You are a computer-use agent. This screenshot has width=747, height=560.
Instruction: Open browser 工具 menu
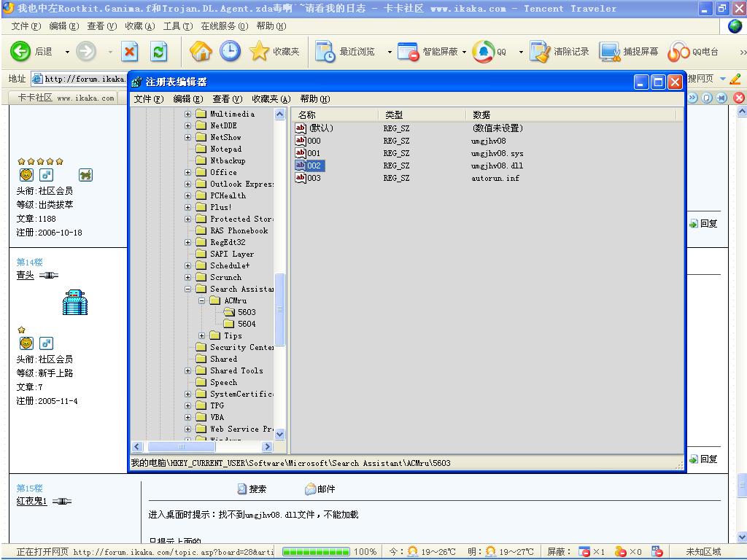tap(177, 26)
